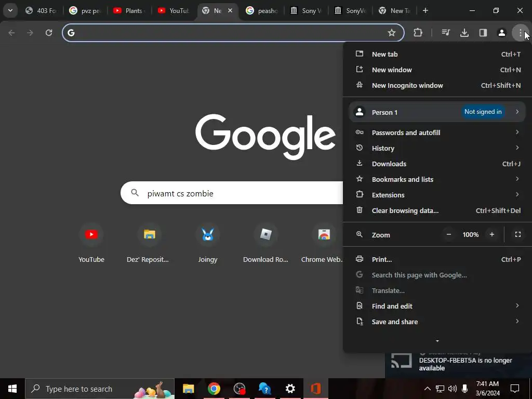Image resolution: width=532 pixels, height=399 pixels.
Task: Open Passwords and autofill submenu
Action: pos(437,132)
